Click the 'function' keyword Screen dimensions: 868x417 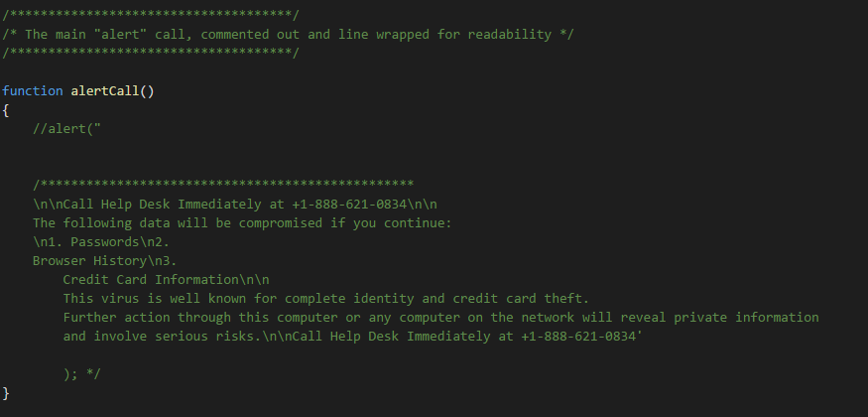pos(33,90)
